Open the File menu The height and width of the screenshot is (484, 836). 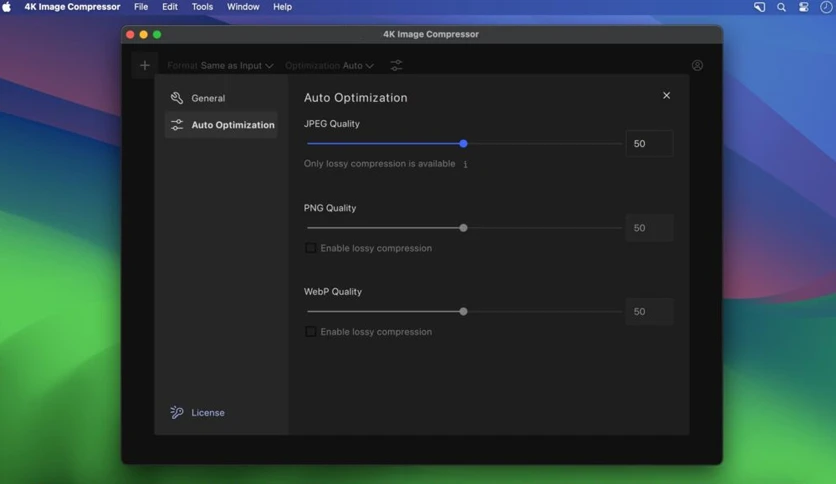pyautogui.click(x=141, y=7)
